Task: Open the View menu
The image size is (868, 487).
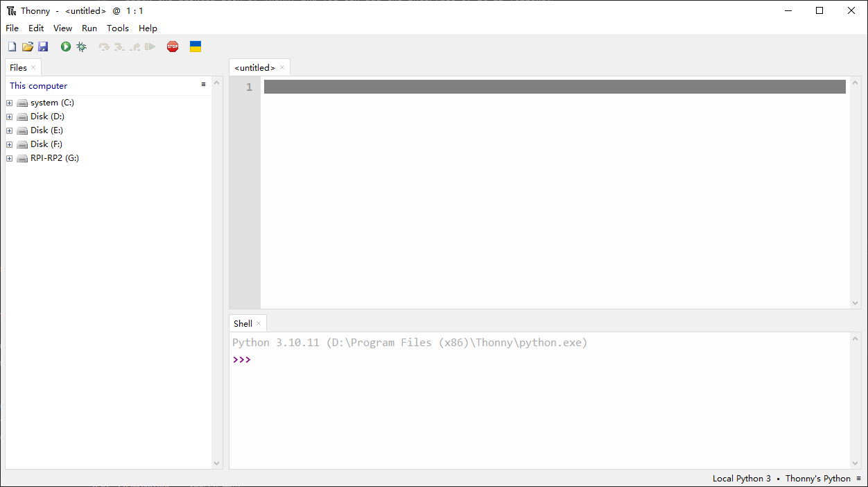Action: [63, 28]
